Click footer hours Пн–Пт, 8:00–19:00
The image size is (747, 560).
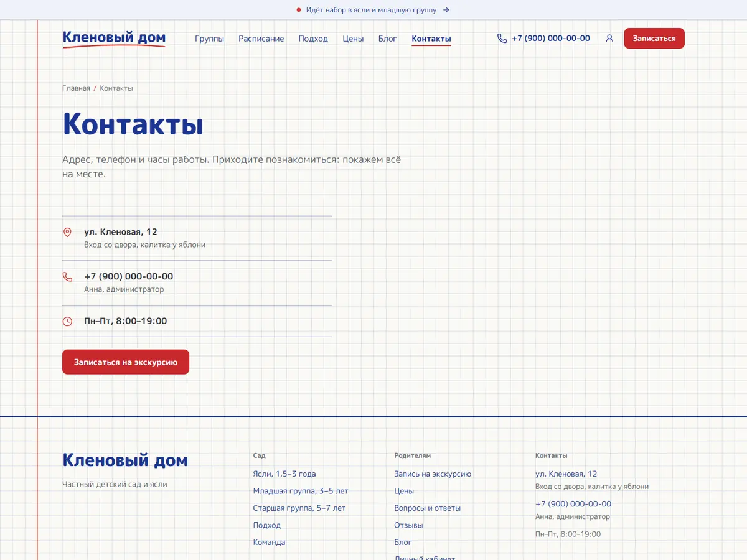click(568, 534)
